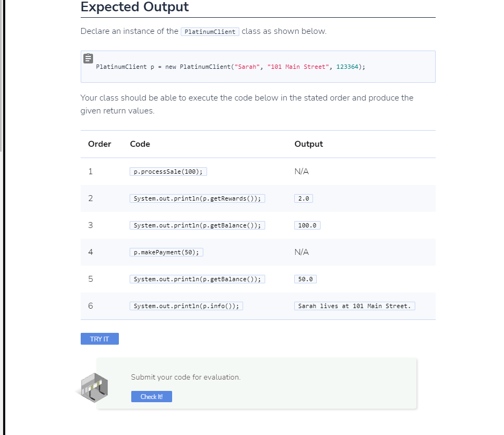Viewport: 504px width, 435px height.
Task: Click the Expected Output heading
Action: pyautogui.click(x=134, y=7)
